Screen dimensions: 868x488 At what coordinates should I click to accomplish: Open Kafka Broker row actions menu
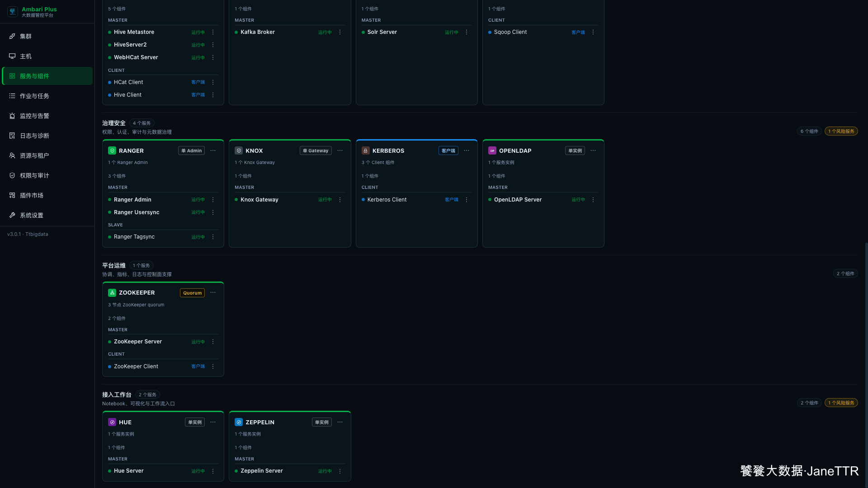click(340, 32)
